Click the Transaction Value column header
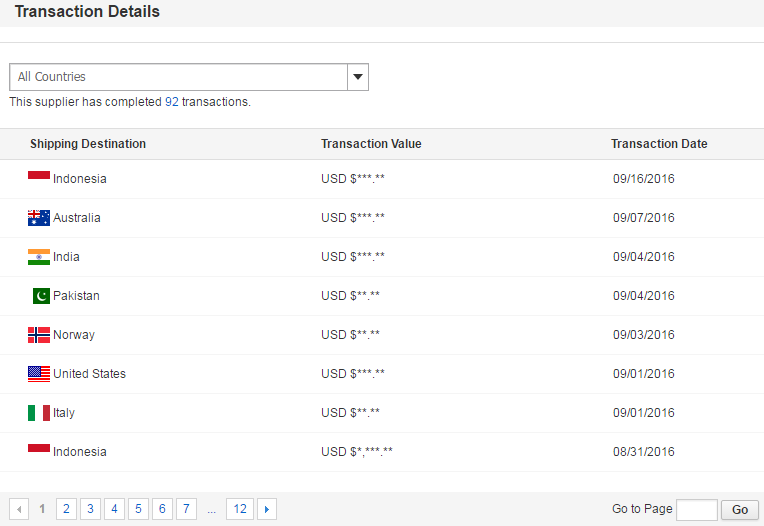This screenshot has width=764, height=526. pos(371,144)
